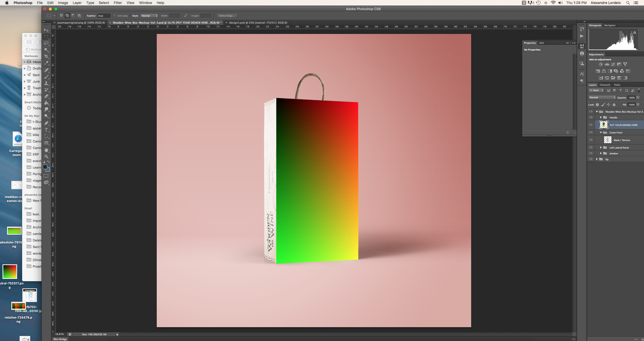This screenshot has height=341, width=644.
Task: Click the Feather input field
Action: click(104, 16)
